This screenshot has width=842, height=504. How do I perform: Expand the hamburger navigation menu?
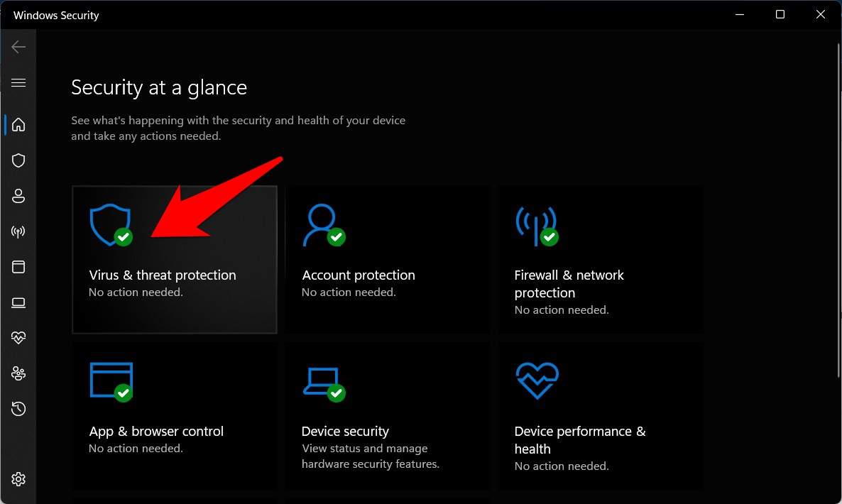(18, 83)
